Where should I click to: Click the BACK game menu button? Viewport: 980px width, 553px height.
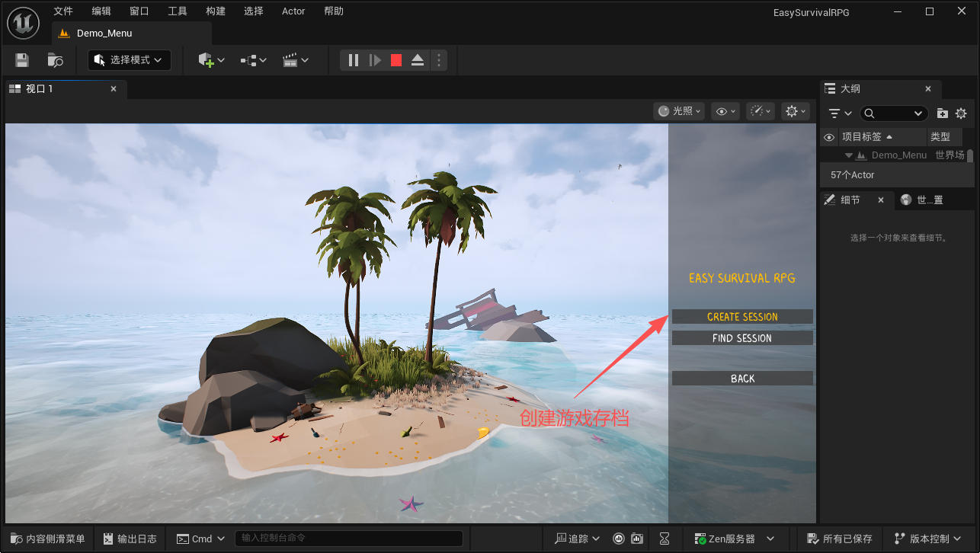tap(742, 379)
